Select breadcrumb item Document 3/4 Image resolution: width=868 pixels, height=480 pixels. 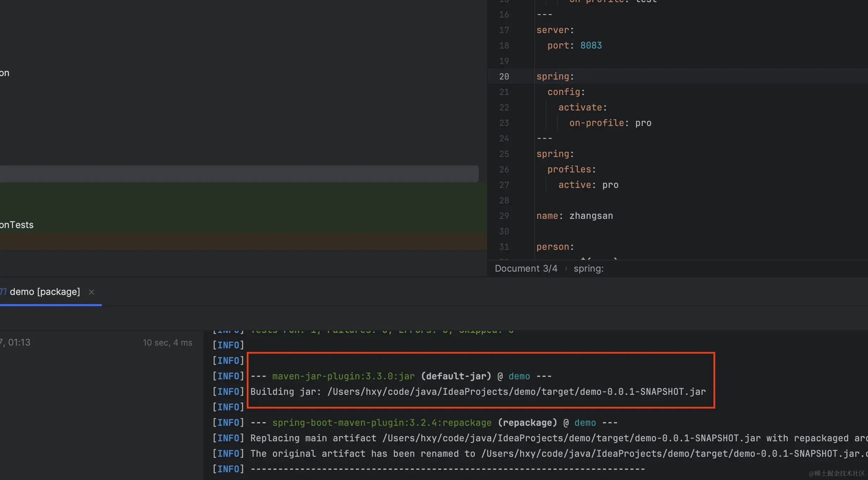[x=526, y=269]
